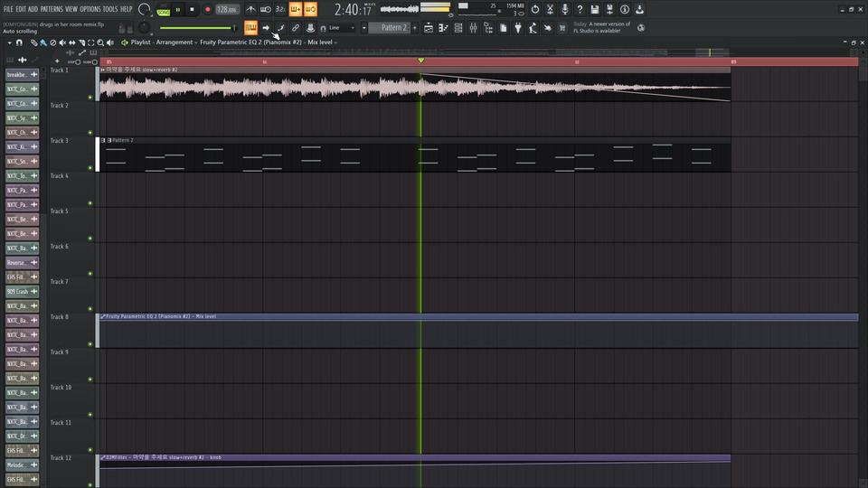
Task: Click the tempo tapper icon
Action: click(x=533, y=28)
